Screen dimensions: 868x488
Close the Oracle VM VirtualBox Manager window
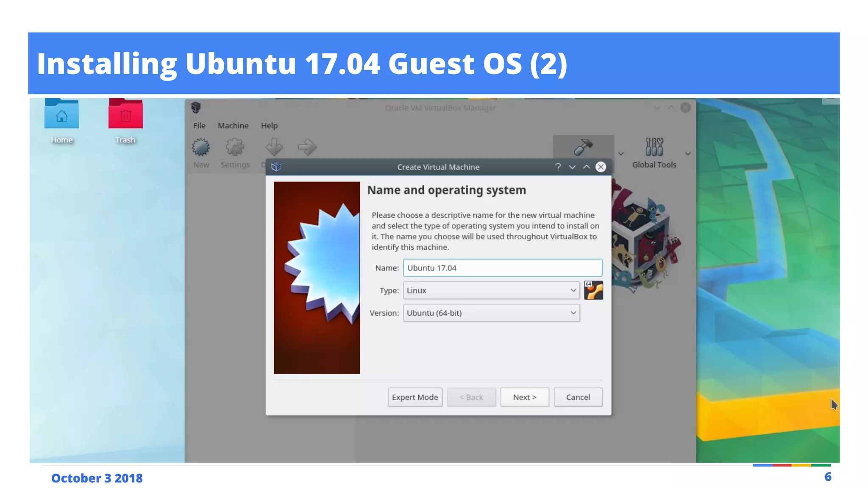pyautogui.click(x=685, y=108)
